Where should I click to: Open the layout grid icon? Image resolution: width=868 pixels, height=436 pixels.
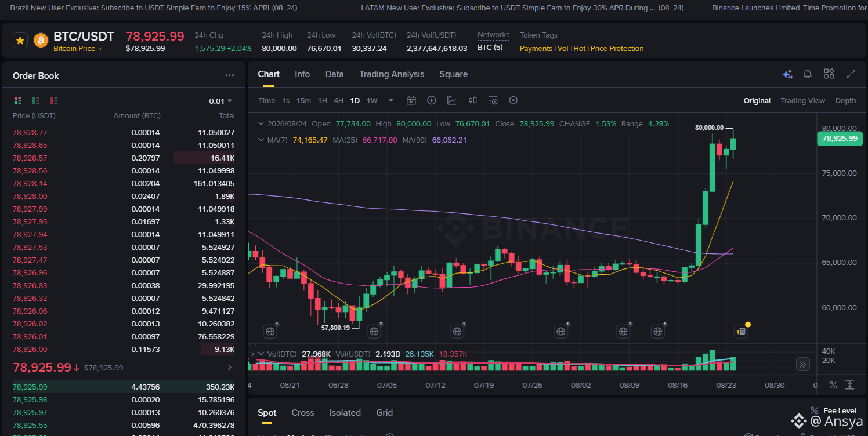pos(829,74)
